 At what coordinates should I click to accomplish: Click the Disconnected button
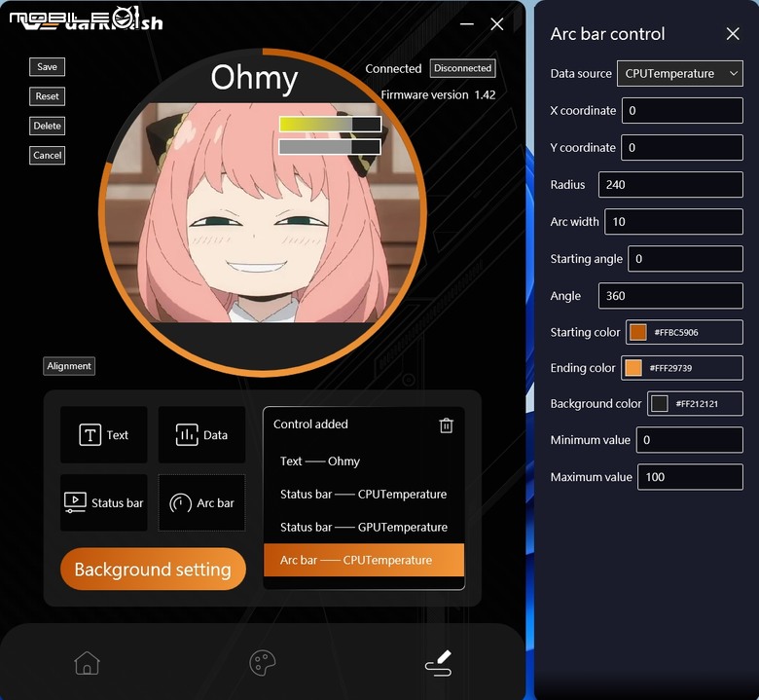tap(462, 68)
